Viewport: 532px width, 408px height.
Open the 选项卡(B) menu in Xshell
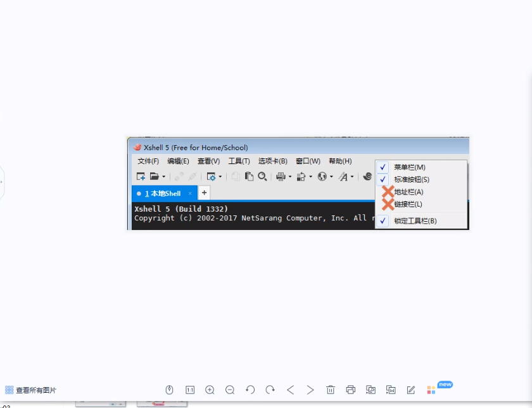[x=273, y=161]
